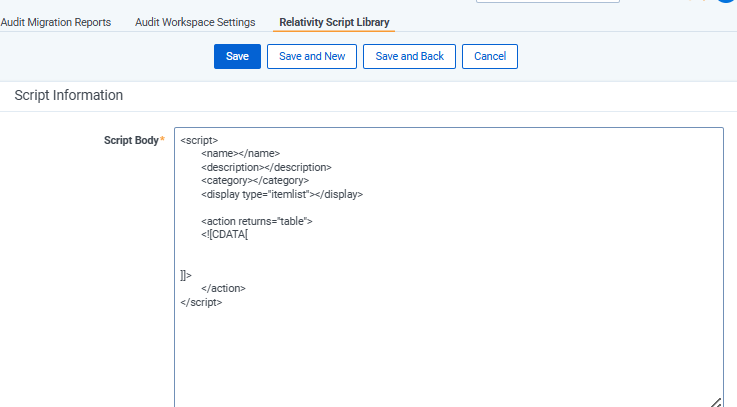Image resolution: width=737 pixels, height=407 pixels.
Task: Click the <![CDATA[ line
Action: coord(224,234)
